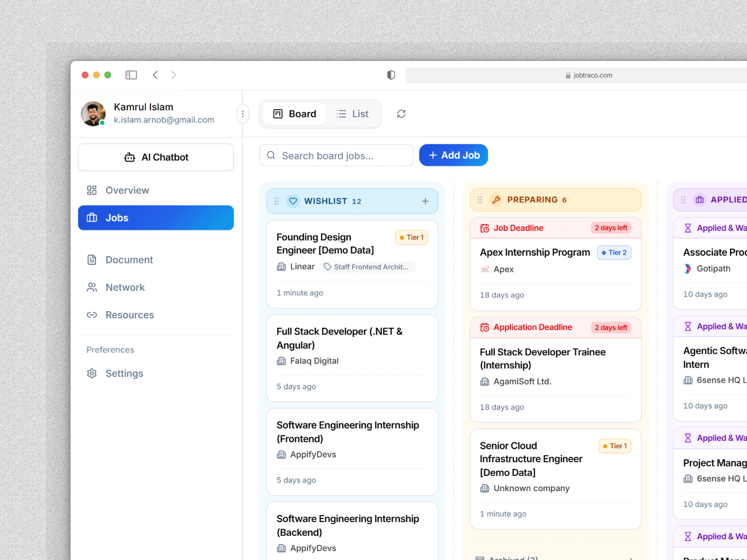Click the Wishlist heart icon
The height and width of the screenshot is (560, 747).
pyautogui.click(x=293, y=201)
